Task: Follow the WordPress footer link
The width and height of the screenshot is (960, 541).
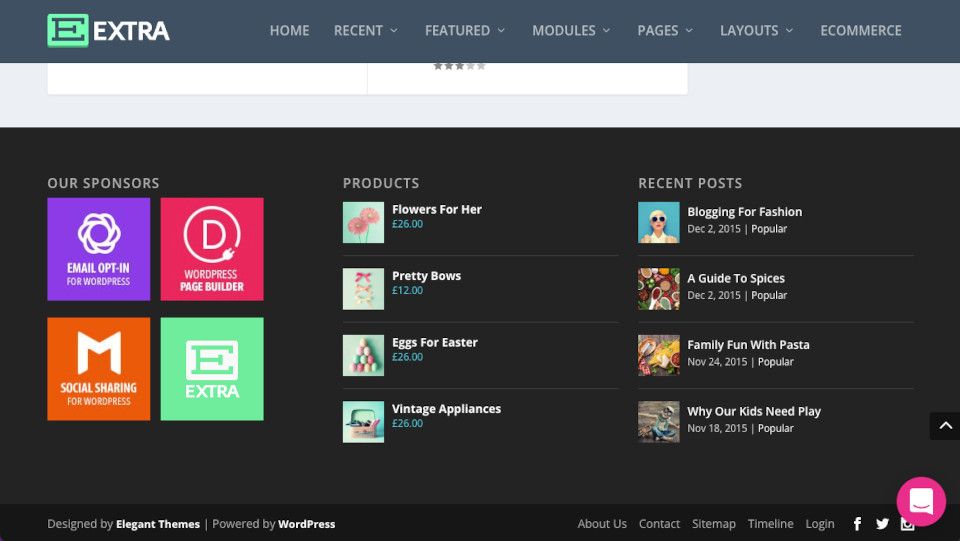Action: pos(307,524)
